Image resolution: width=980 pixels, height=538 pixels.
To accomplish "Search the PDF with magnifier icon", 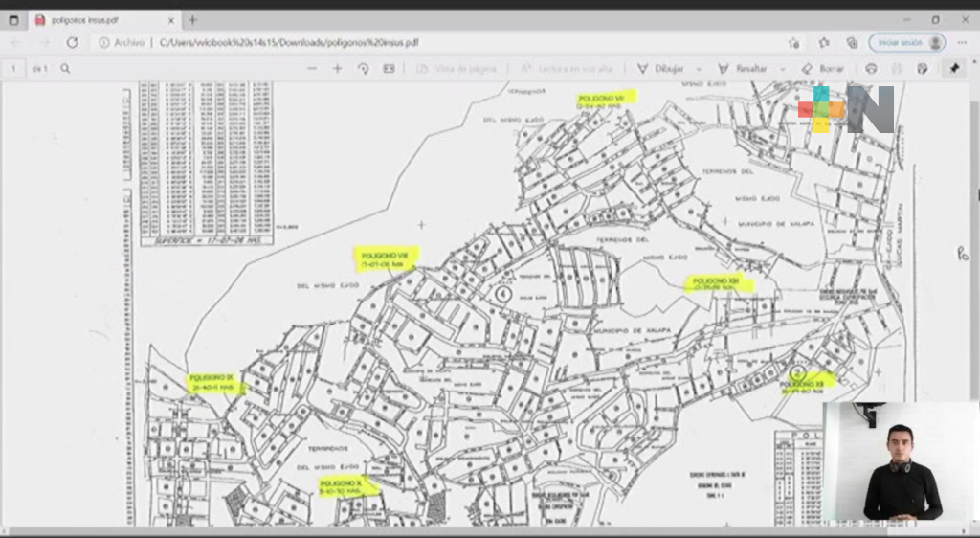I will [x=65, y=69].
